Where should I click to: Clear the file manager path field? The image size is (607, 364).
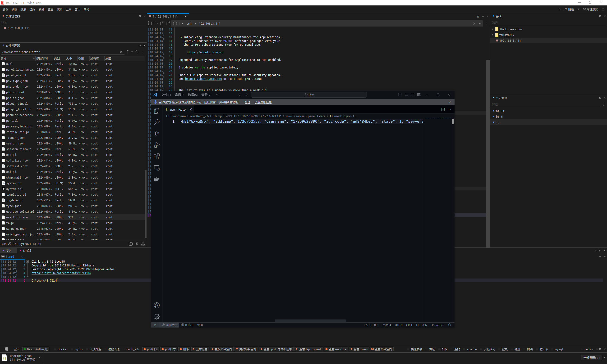(121, 52)
